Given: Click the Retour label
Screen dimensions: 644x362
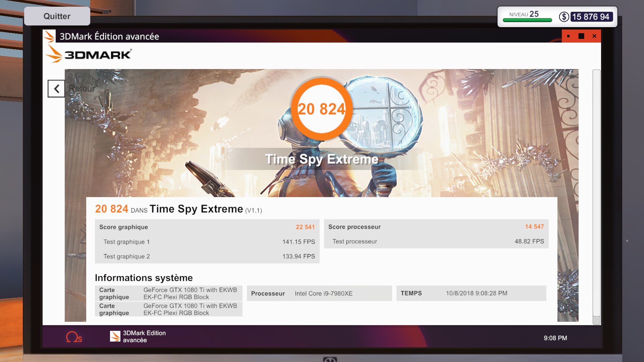Looking at the screenshot, I should 82,88.
